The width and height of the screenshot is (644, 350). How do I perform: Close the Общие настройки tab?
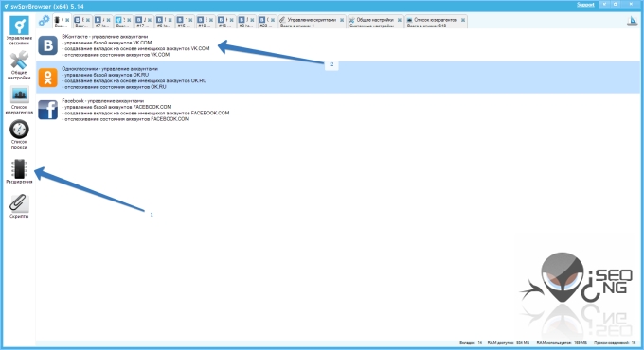pyautogui.click(x=400, y=20)
